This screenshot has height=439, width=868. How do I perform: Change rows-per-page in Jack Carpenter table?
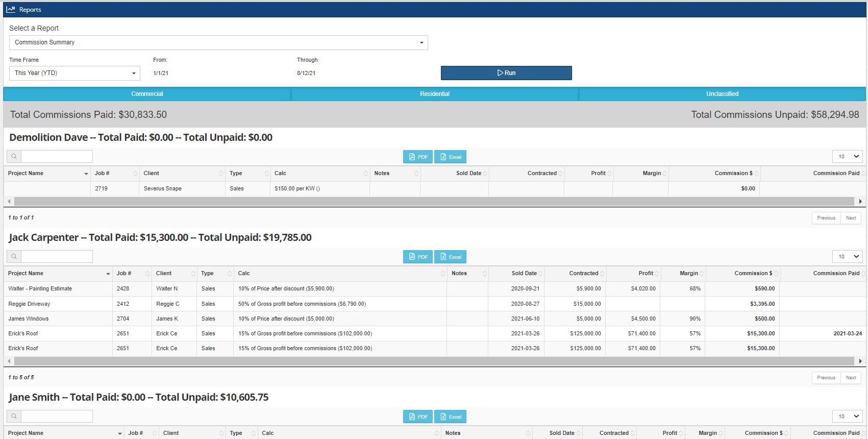848,257
